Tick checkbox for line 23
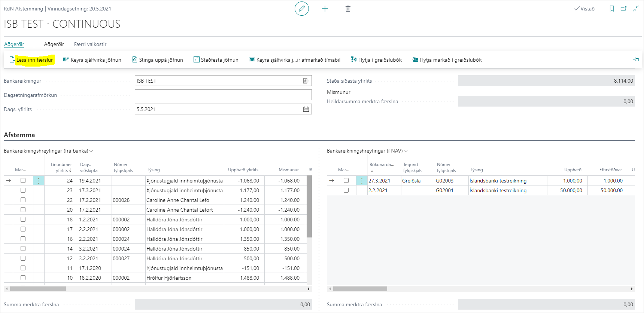This screenshot has width=644, height=313. pyautogui.click(x=23, y=190)
